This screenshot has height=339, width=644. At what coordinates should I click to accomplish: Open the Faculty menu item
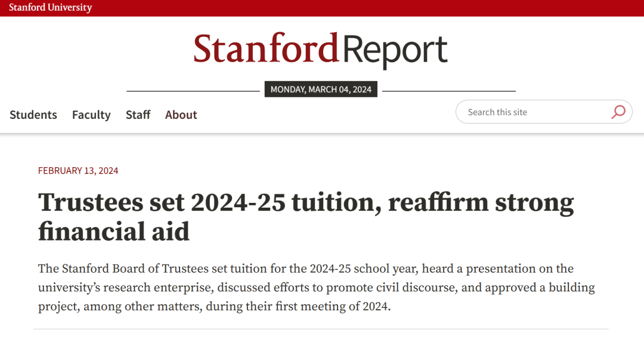tap(91, 115)
